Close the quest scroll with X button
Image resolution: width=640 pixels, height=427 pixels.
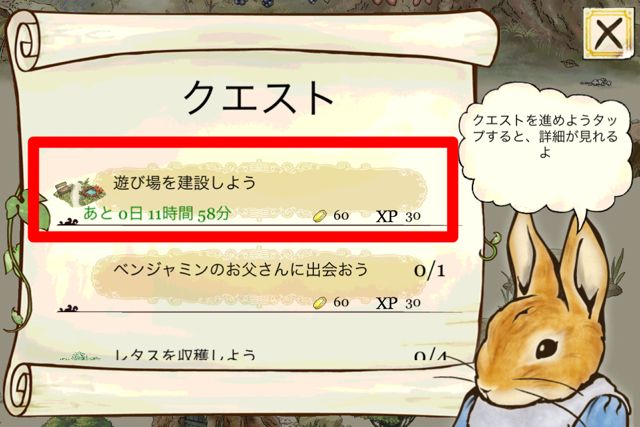609,33
